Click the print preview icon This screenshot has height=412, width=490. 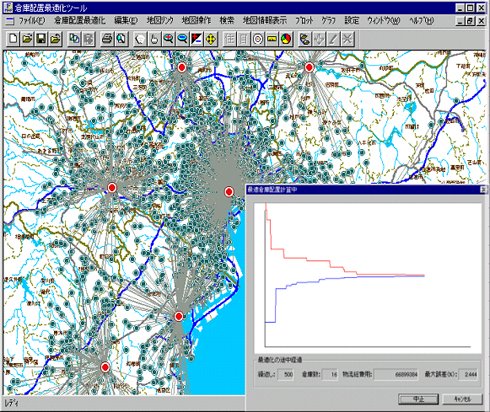pos(121,39)
